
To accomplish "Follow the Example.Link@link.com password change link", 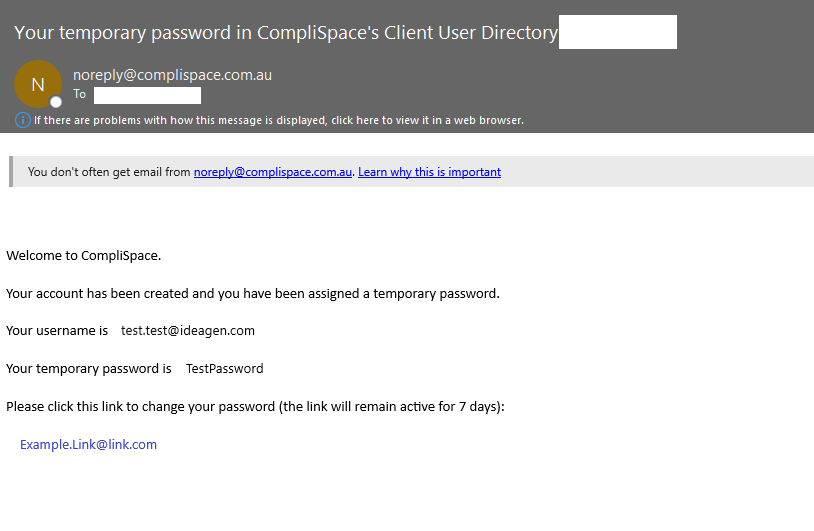I will coord(88,445).
